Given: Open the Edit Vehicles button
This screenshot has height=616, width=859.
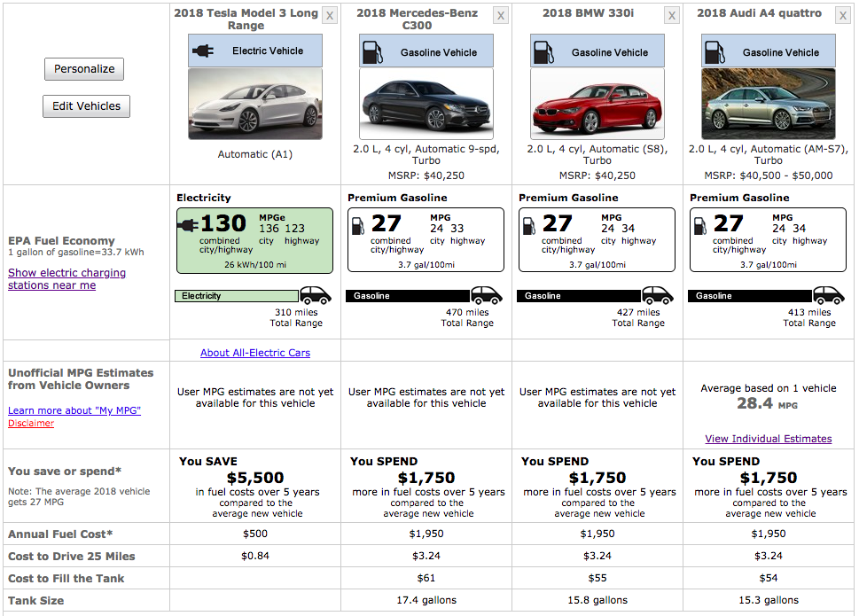Looking at the screenshot, I should click(87, 106).
